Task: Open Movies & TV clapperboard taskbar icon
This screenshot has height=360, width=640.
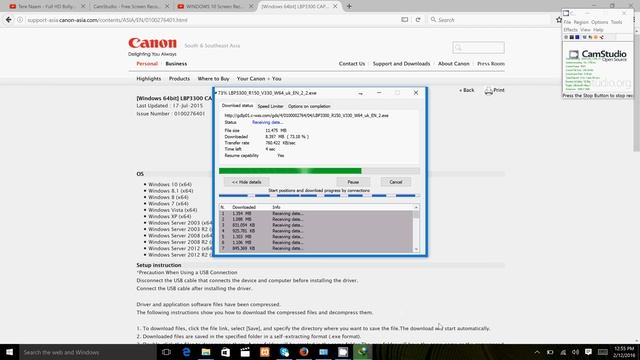Action: click(x=245, y=352)
